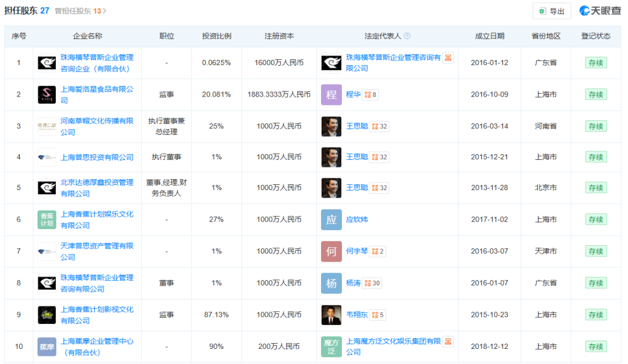
Task: Select the 担任股东 27 tab
Action: click(27, 11)
